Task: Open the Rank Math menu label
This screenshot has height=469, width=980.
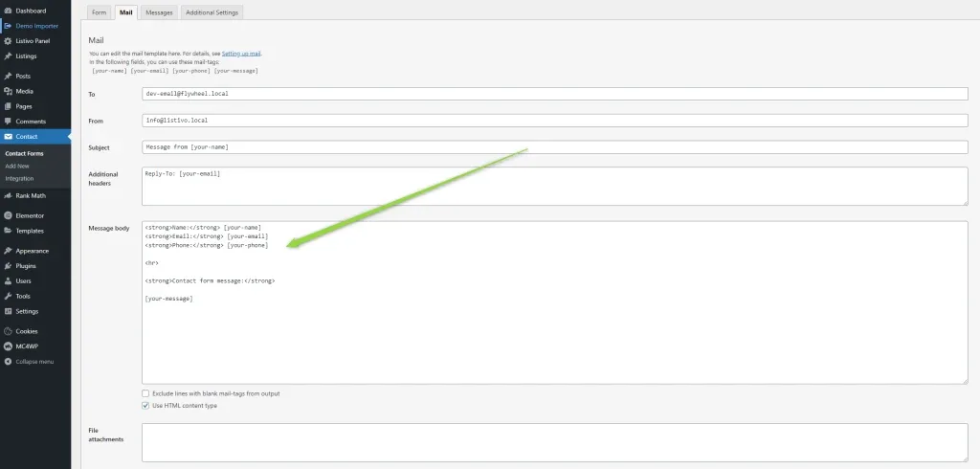Action: point(31,195)
